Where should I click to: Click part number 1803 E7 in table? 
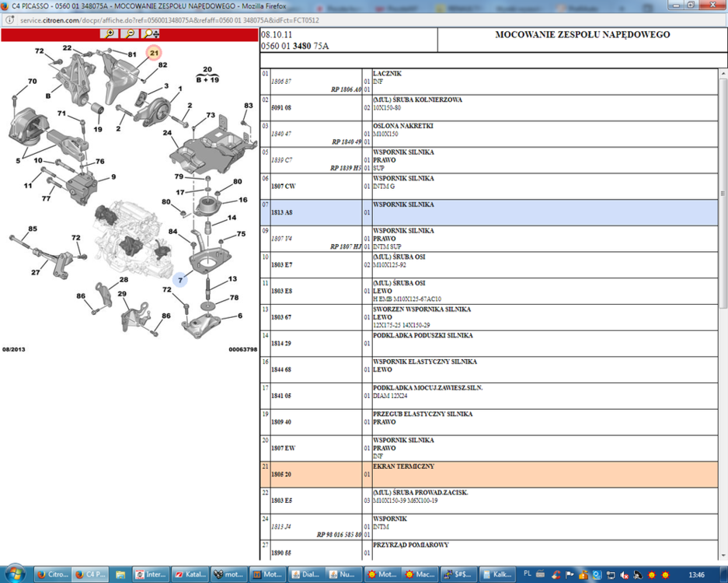pyautogui.click(x=282, y=265)
